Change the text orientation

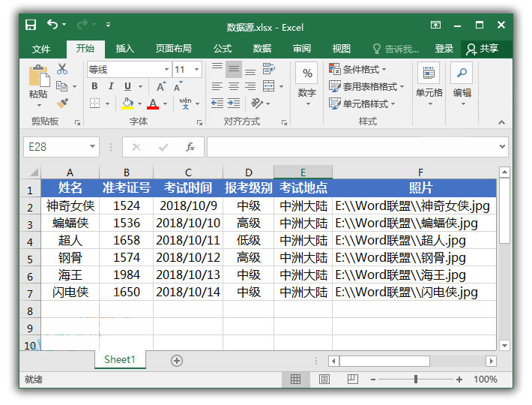pos(257,103)
